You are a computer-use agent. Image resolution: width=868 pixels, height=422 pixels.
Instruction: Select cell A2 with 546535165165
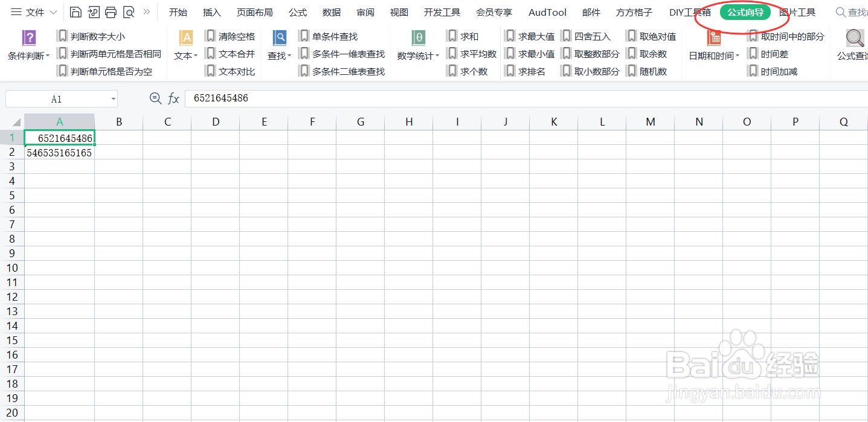click(59, 153)
